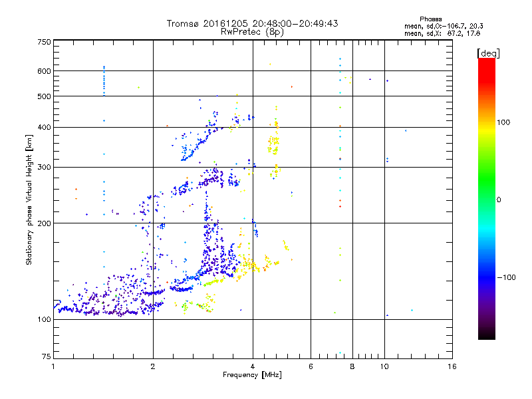Click the 'Frequency [MHz]' x-axis label
Screen dimensions: 532x399
(x=252, y=374)
